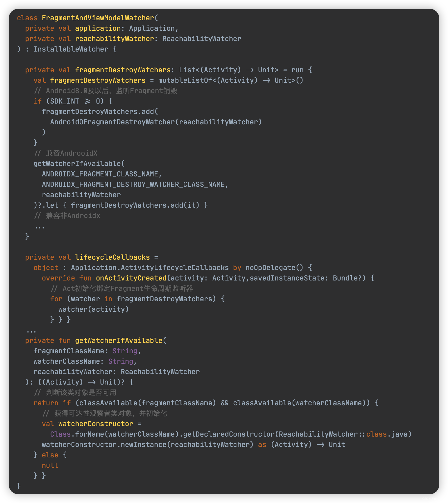Click 'classAvailable(fragmentClassName)' call
The image size is (448, 503).
tap(148, 403)
